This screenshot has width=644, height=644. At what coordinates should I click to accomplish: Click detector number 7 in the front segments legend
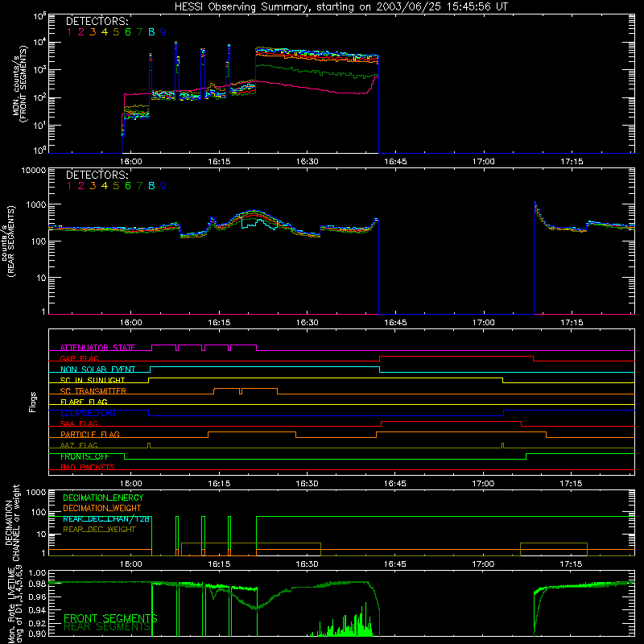[x=139, y=32]
